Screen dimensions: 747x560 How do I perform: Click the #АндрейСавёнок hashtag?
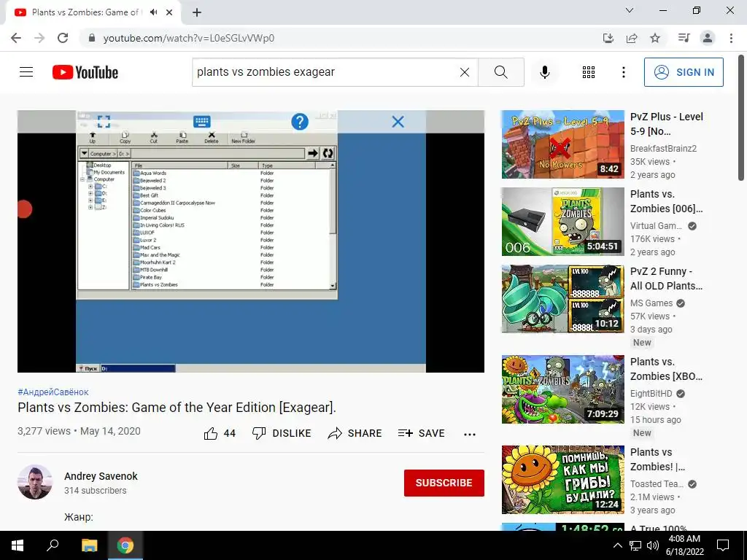53,392
